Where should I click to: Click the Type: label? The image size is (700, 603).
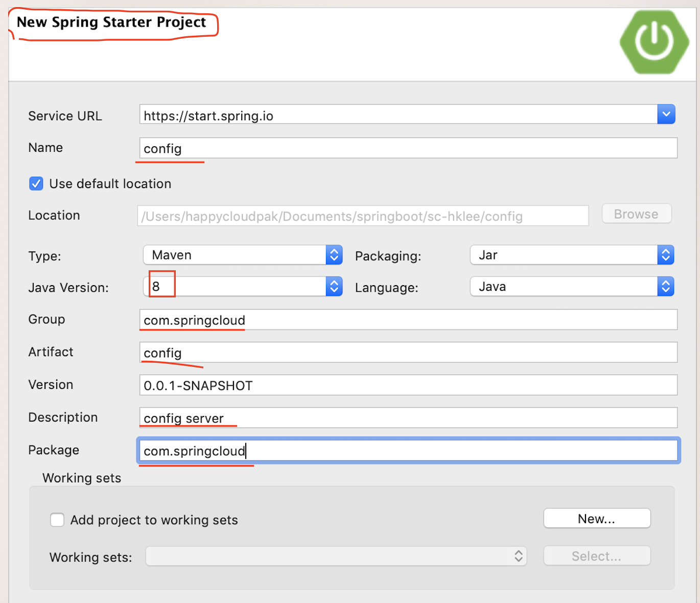click(x=45, y=256)
